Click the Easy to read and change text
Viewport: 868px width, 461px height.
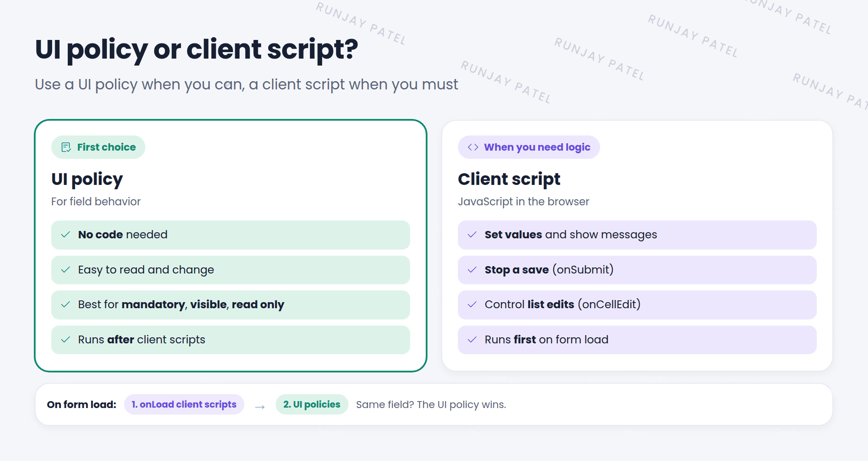coord(146,270)
